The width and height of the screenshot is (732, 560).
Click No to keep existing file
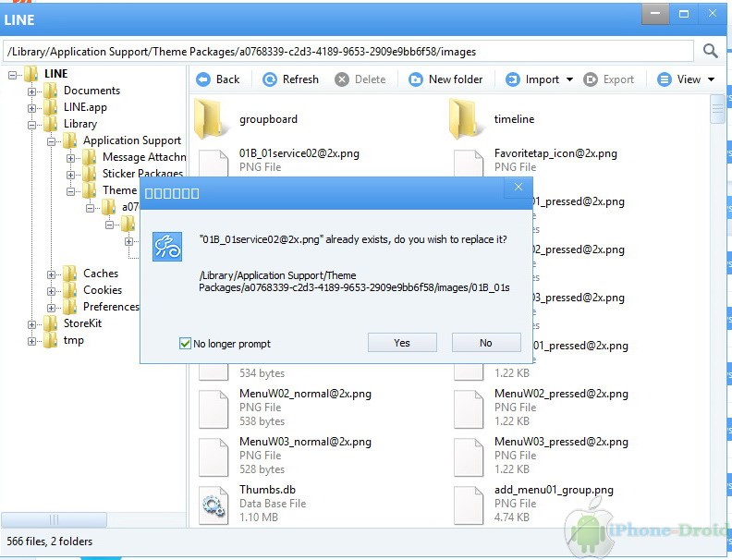(486, 343)
